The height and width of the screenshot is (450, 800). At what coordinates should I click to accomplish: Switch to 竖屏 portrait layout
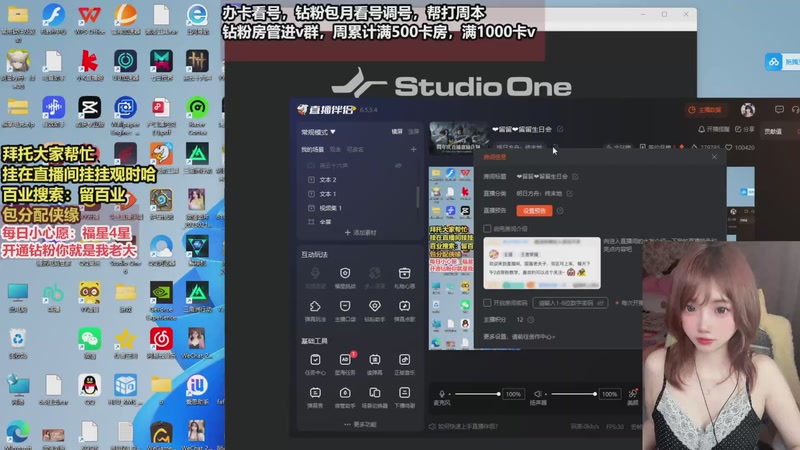tap(413, 132)
